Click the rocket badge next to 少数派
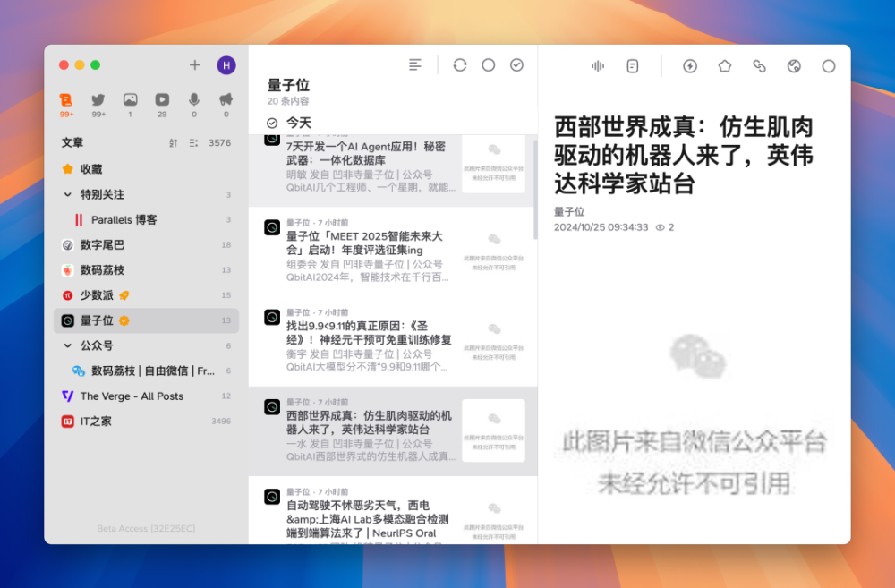This screenshot has width=895, height=588. (x=124, y=295)
